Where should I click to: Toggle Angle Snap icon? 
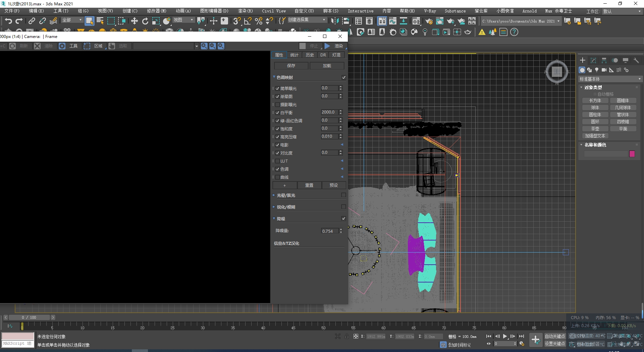pyautogui.click(x=248, y=21)
